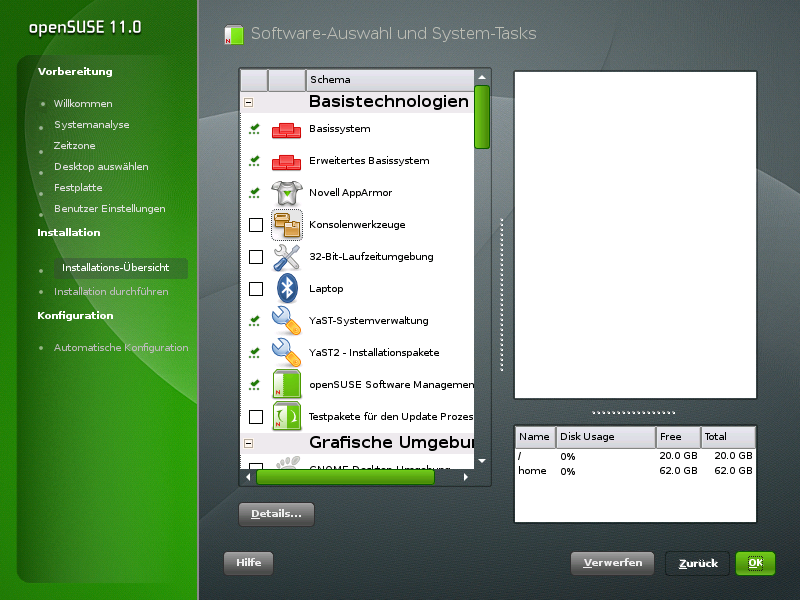The height and width of the screenshot is (600, 800).
Task: Open the Details... view
Action: [277, 514]
